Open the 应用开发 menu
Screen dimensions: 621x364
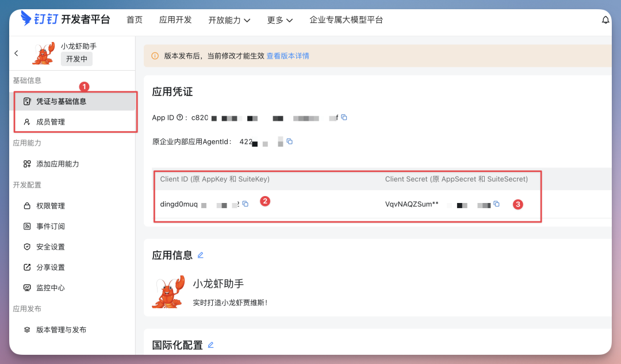click(175, 19)
